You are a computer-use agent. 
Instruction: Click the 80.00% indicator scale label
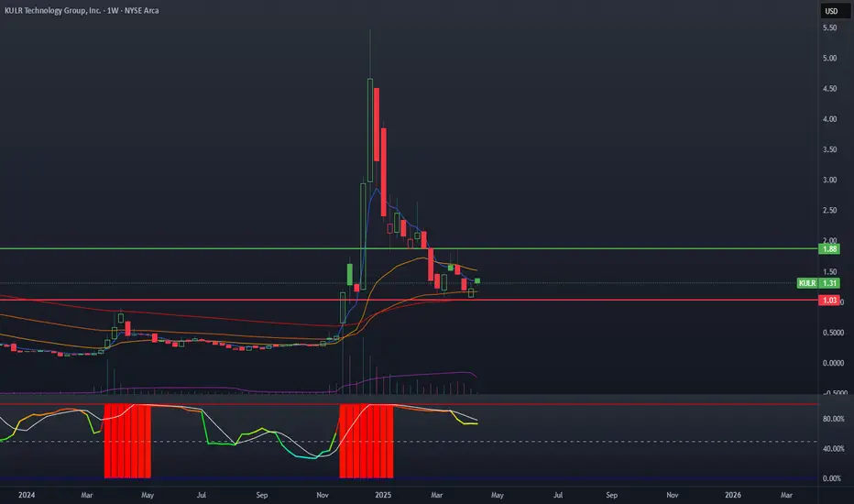(x=833, y=419)
